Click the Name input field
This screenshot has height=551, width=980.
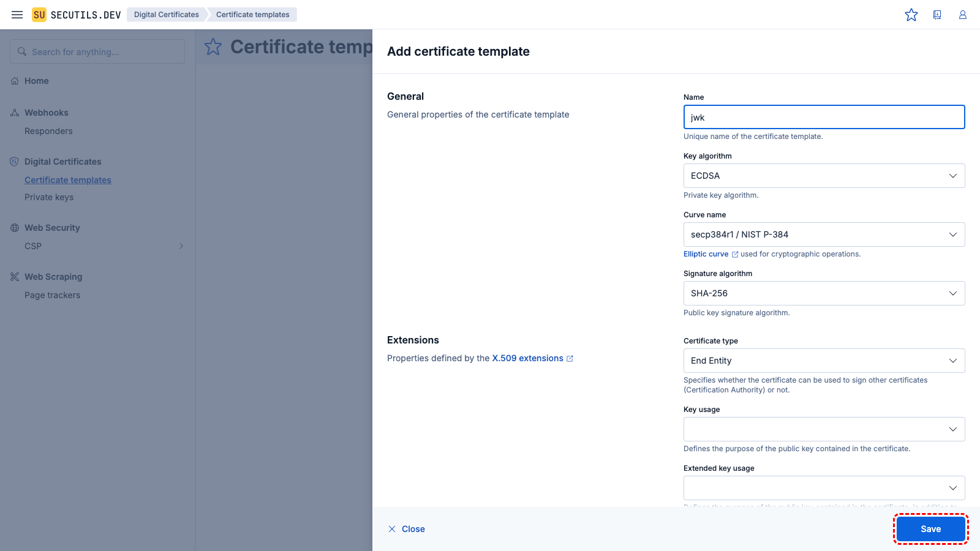823,117
